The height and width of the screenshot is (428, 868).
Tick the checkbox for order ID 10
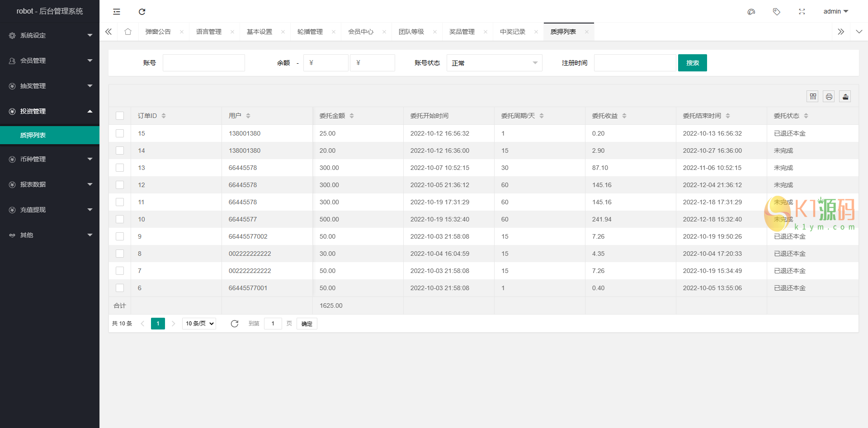click(x=120, y=219)
